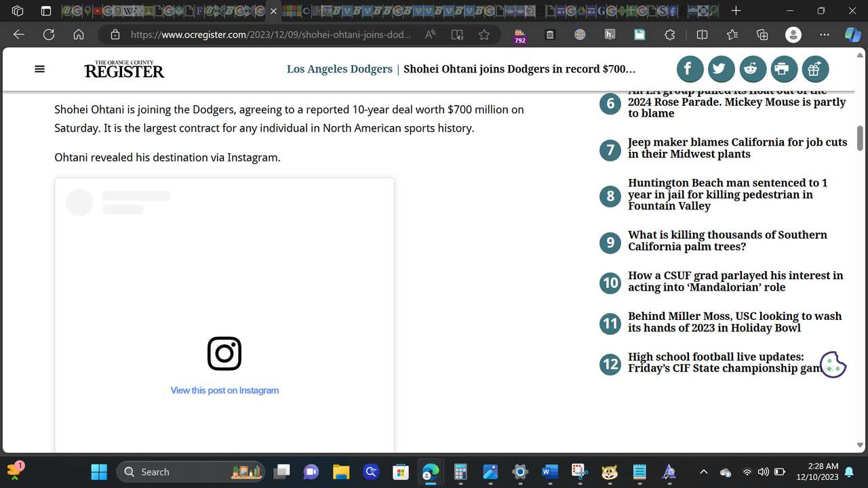Share the article on Facebook
868x488 pixels.
click(x=689, y=69)
